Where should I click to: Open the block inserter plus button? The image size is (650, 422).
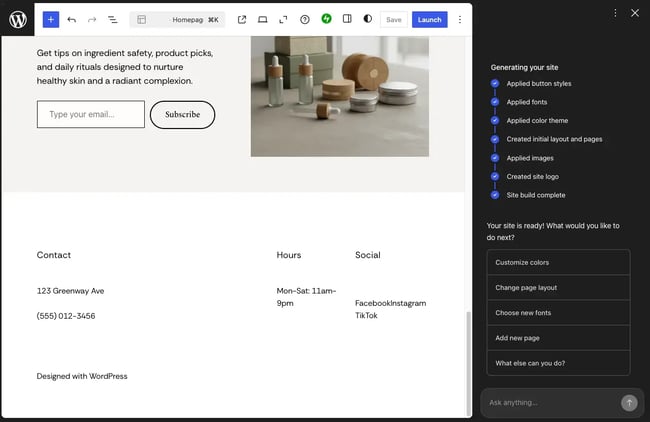pos(51,19)
